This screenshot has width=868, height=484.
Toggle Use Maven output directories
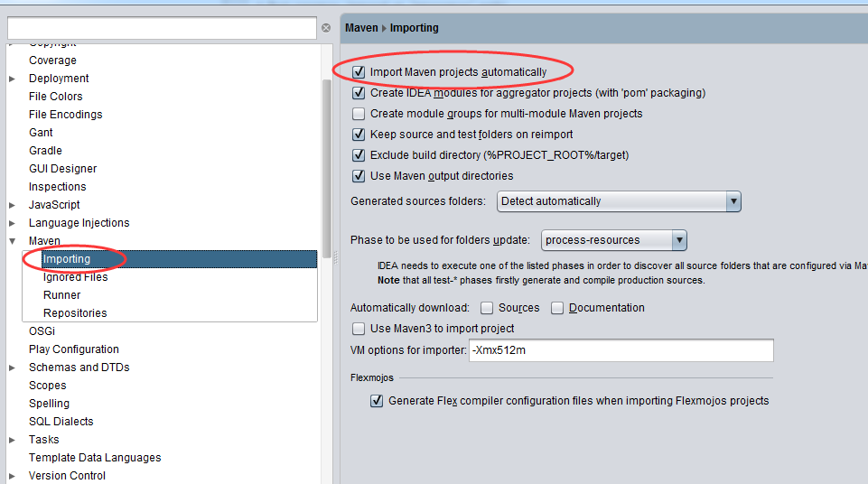pyautogui.click(x=359, y=176)
